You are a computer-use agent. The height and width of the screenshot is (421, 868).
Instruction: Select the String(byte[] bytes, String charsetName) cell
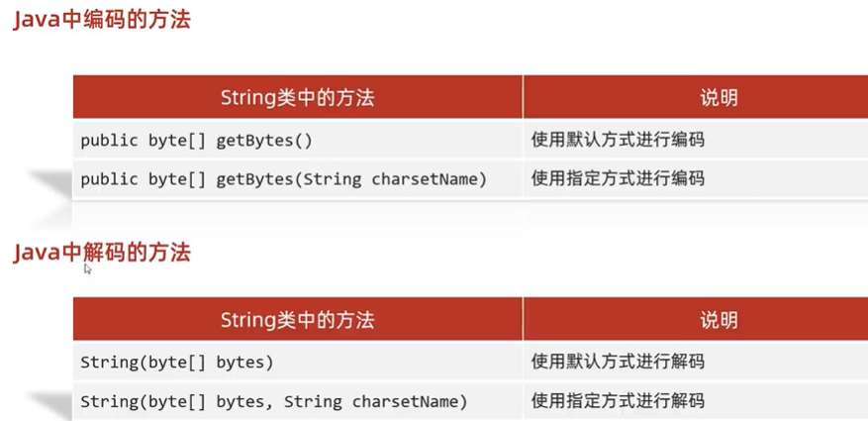tap(273, 401)
